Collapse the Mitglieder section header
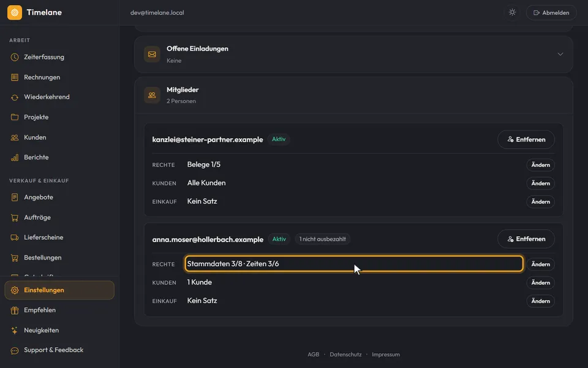This screenshot has height=368, width=588. point(353,95)
